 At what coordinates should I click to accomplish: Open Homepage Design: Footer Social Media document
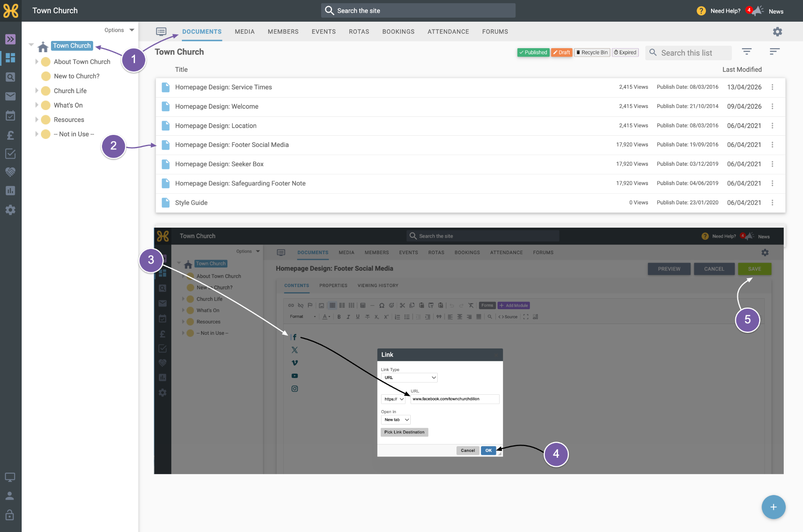click(232, 145)
